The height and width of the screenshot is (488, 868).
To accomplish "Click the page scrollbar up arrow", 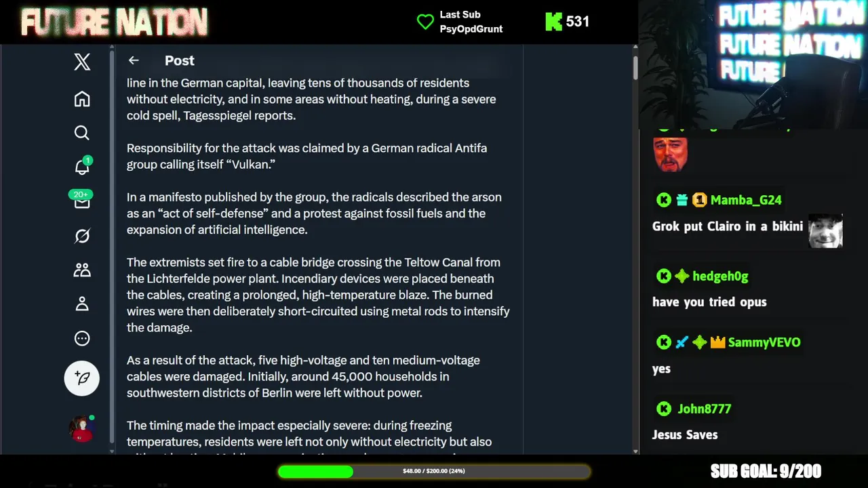I will click(635, 48).
